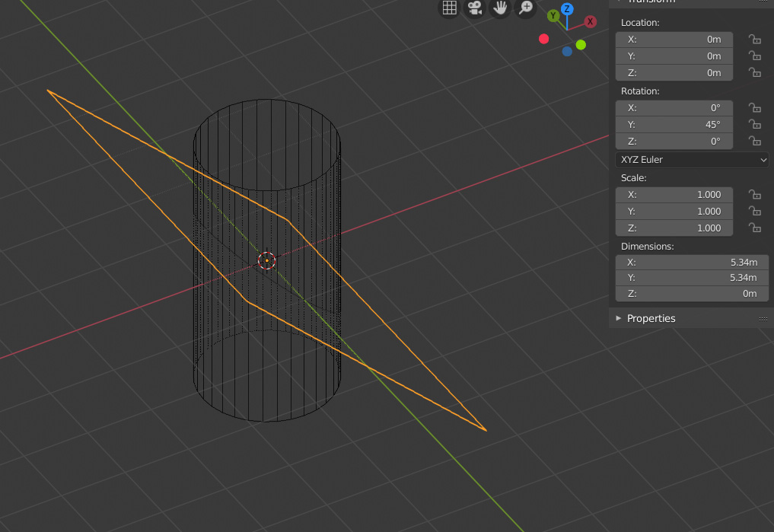
Task: Lock the Location X value
Action: point(754,39)
